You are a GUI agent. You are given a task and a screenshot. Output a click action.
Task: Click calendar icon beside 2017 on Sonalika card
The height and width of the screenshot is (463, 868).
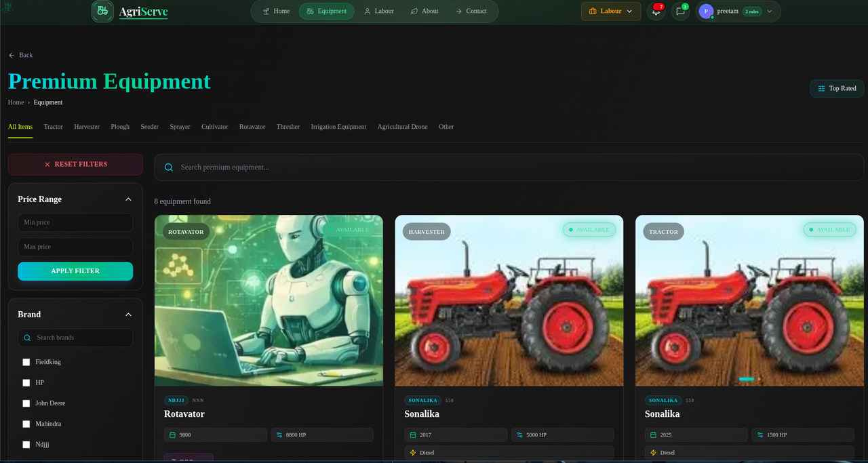[x=413, y=435]
